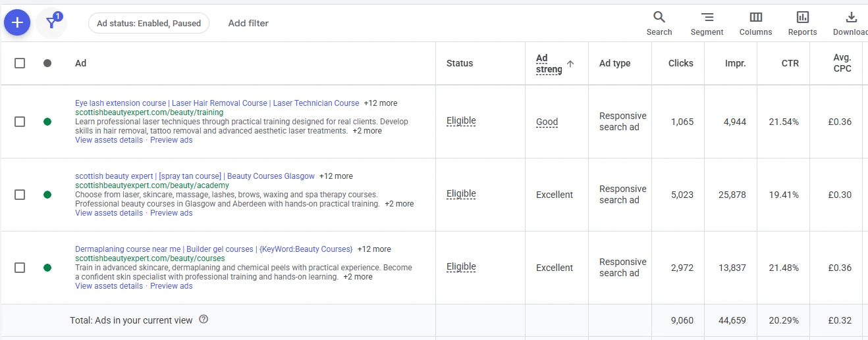The image size is (868, 340).
Task: Select checkbox for Dermaplaning course ad
Action: tap(20, 268)
